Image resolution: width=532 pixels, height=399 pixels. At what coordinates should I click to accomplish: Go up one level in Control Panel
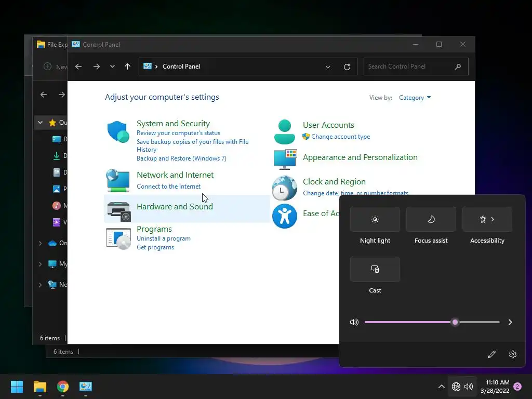point(128,66)
